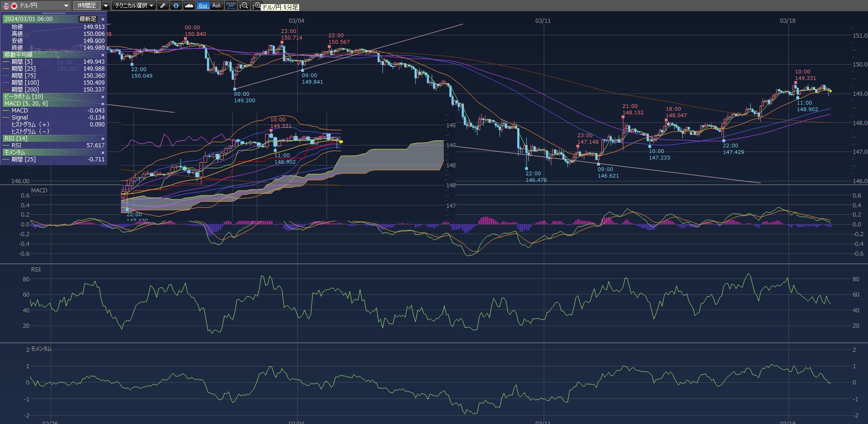Zoom out the chart with minus magnifier
The image size is (868, 424).
[x=244, y=6]
